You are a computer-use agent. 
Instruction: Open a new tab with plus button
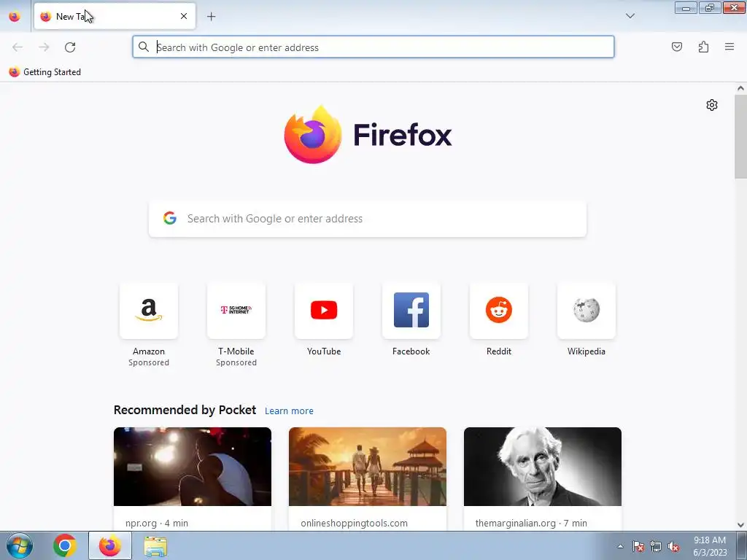coord(211,17)
